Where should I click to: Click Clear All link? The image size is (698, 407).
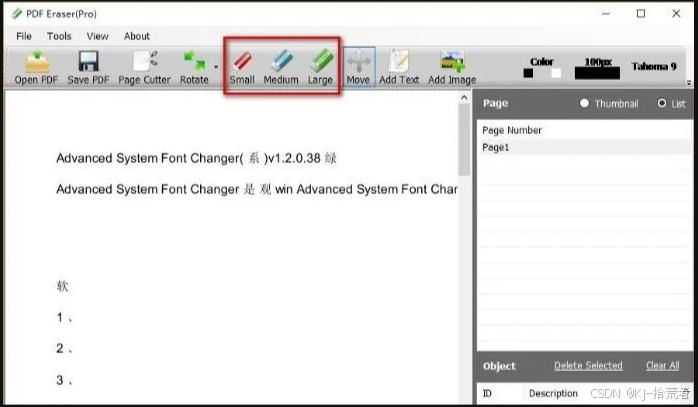pyautogui.click(x=662, y=366)
